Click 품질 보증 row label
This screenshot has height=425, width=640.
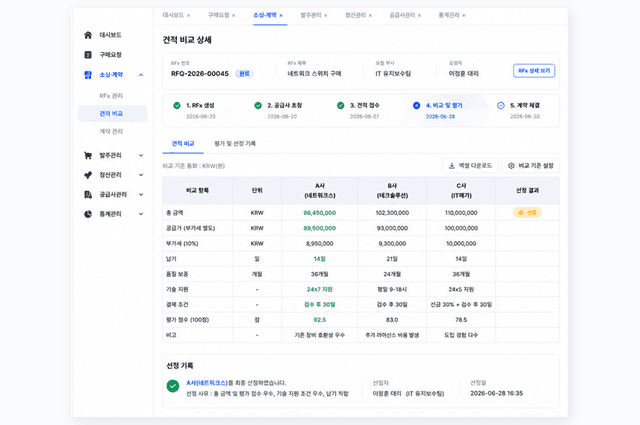tap(177, 274)
